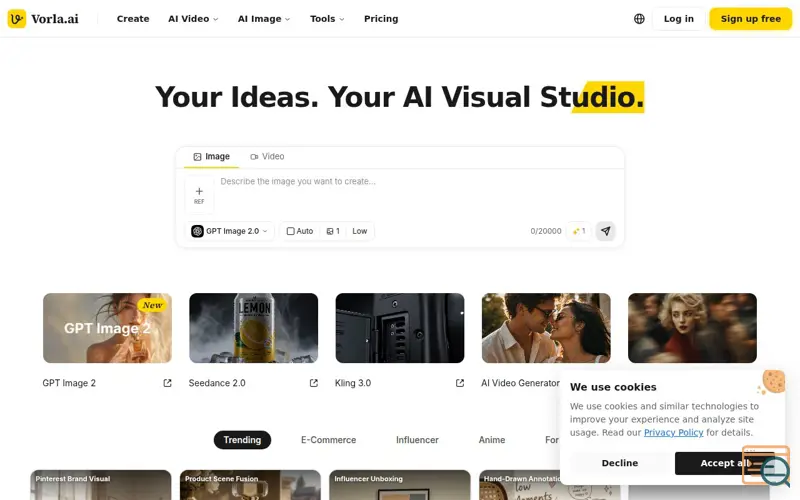Click the Vorla.ai logo icon

point(17,19)
